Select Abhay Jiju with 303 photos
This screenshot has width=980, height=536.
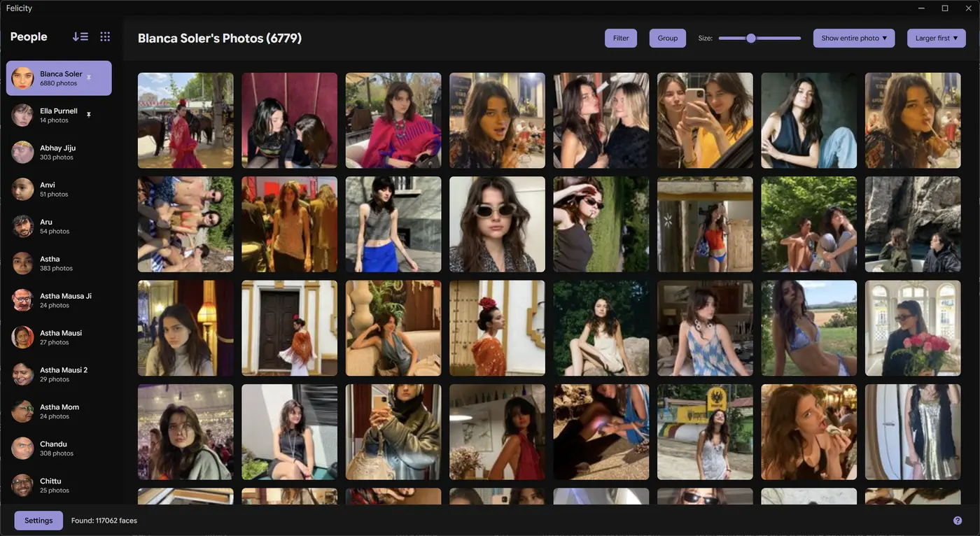59,152
